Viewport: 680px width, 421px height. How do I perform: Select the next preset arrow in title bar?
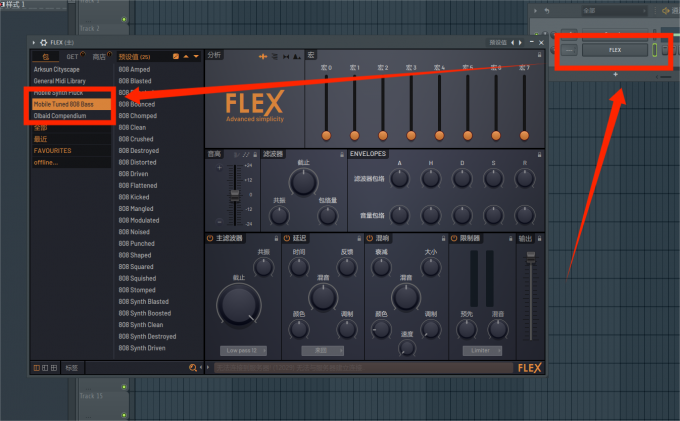(x=520, y=42)
